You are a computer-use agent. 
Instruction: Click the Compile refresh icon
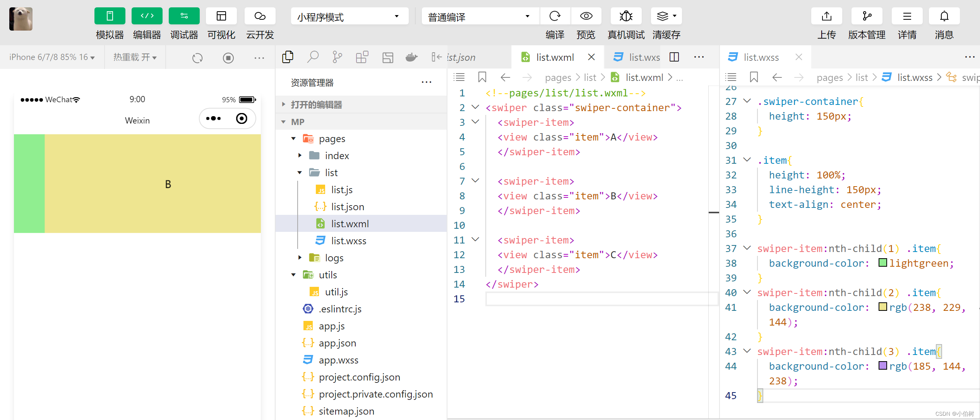555,16
